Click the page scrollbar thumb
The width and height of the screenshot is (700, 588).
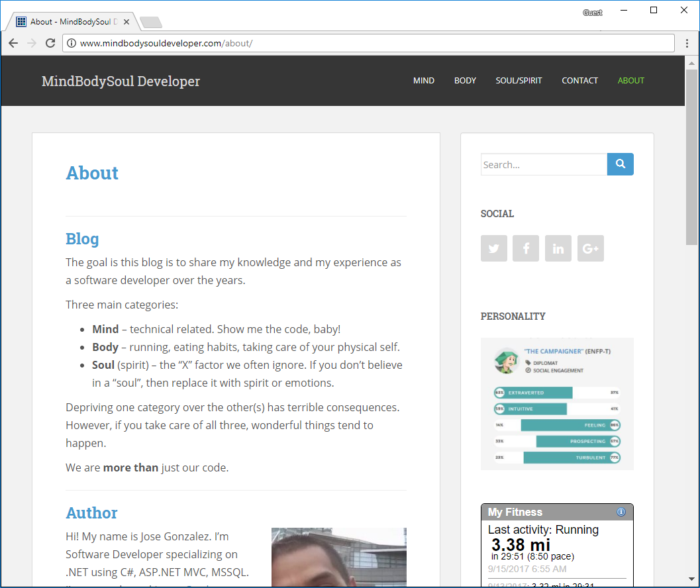tap(691, 157)
